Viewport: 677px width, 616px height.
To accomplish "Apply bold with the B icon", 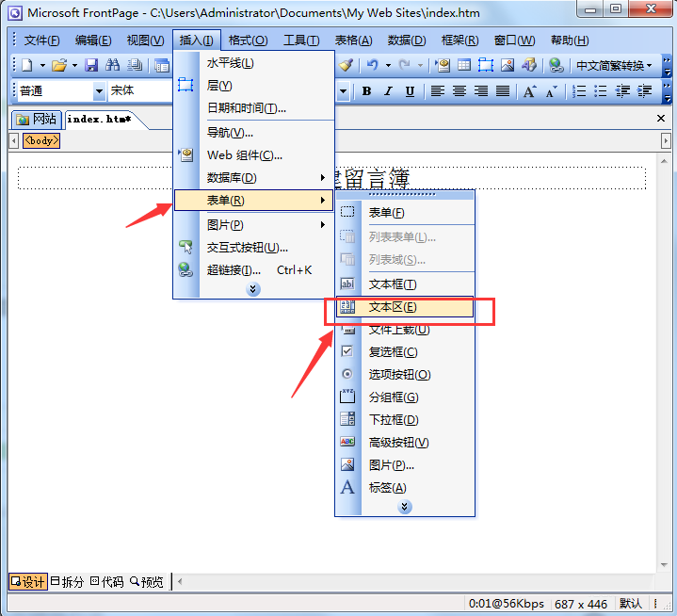I will coord(366,91).
